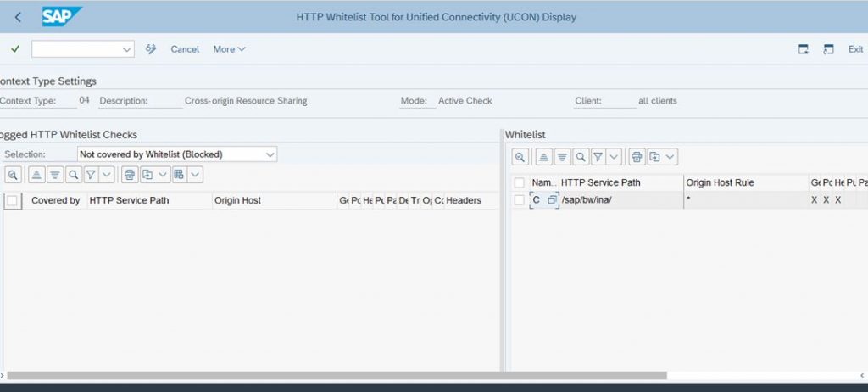Click Details icon in Logged Checks toolbar
The height and width of the screenshot is (392, 868).
13,175
